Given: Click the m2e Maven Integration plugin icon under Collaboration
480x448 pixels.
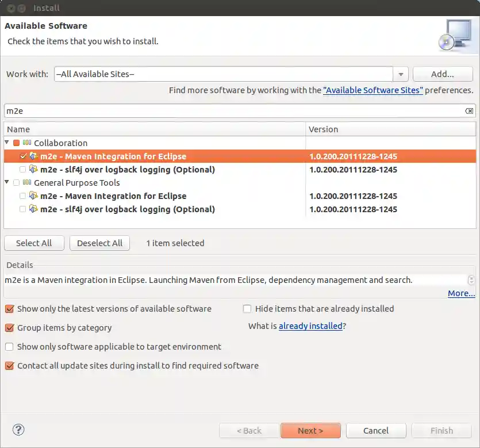Looking at the screenshot, I should (33, 156).
